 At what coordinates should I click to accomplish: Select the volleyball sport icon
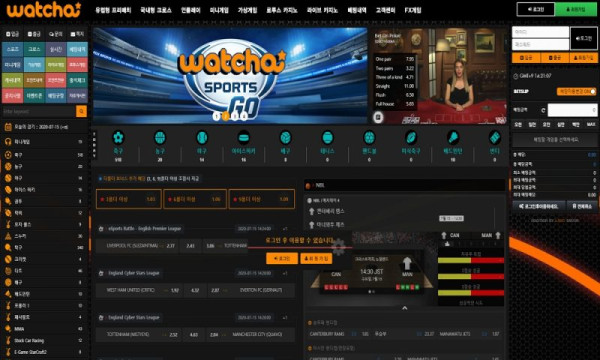285,137
